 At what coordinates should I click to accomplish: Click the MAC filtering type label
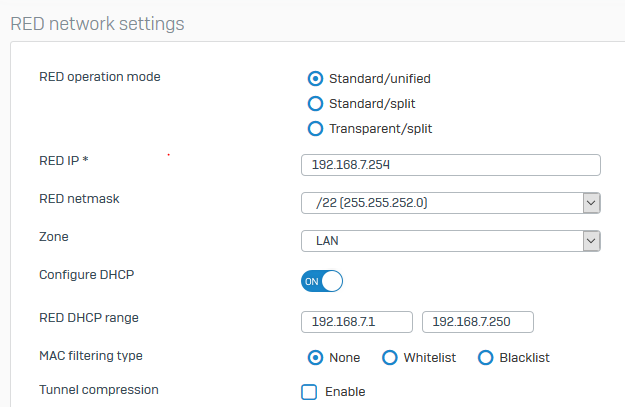[91, 356]
